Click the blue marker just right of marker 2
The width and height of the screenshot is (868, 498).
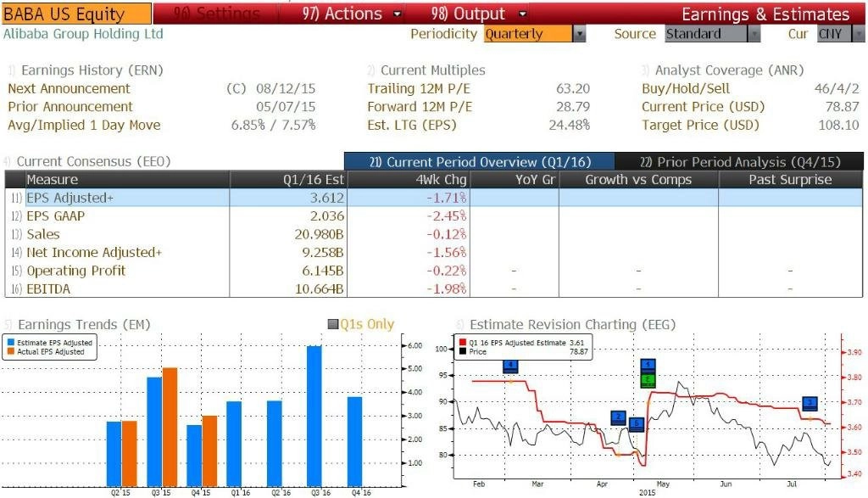[x=637, y=424]
